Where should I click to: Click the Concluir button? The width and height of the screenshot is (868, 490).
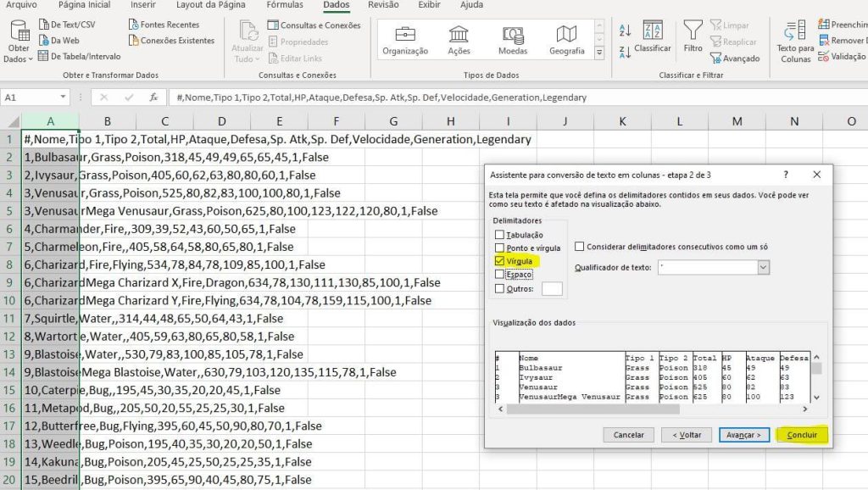[802, 434]
